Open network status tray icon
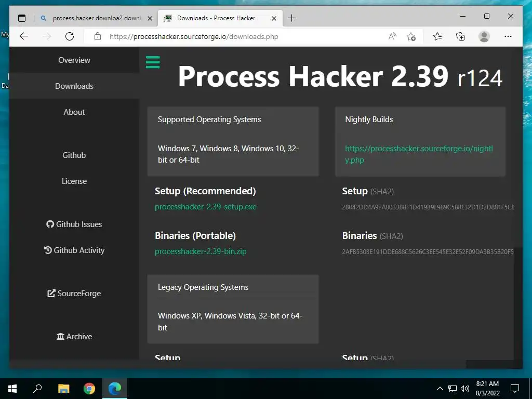 click(x=453, y=389)
